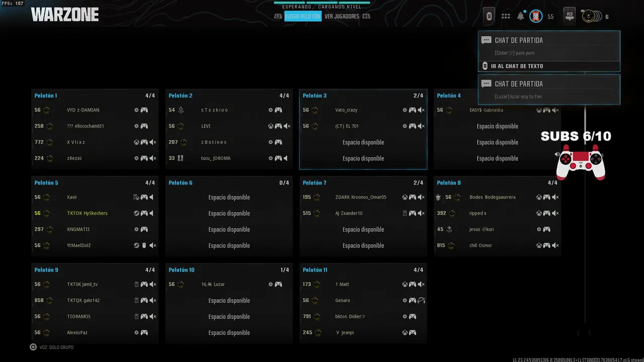Click KNGMATII's controller icon
644x362 pixels.
click(144, 229)
